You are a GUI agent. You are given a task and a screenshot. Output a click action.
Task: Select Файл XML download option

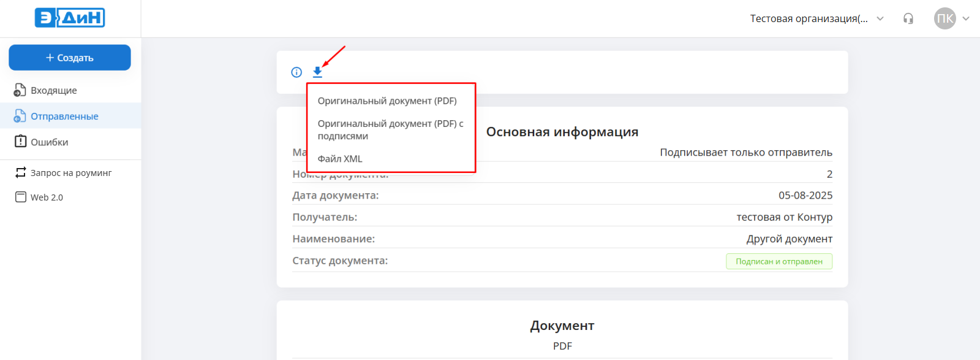tap(340, 159)
